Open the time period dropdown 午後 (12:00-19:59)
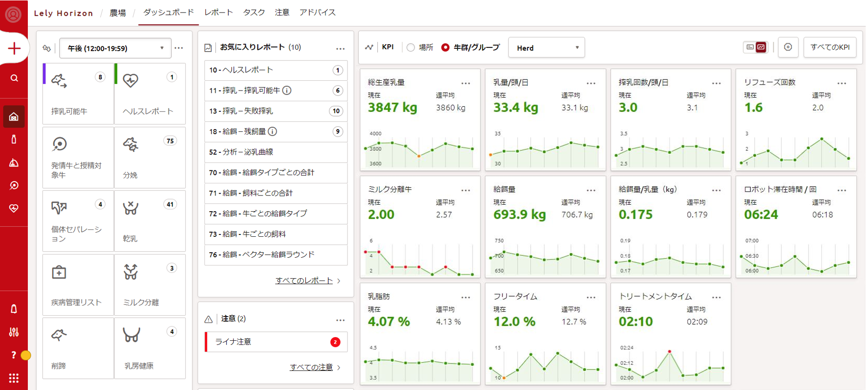Viewport: 868px width, 390px height. click(x=115, y=48)
